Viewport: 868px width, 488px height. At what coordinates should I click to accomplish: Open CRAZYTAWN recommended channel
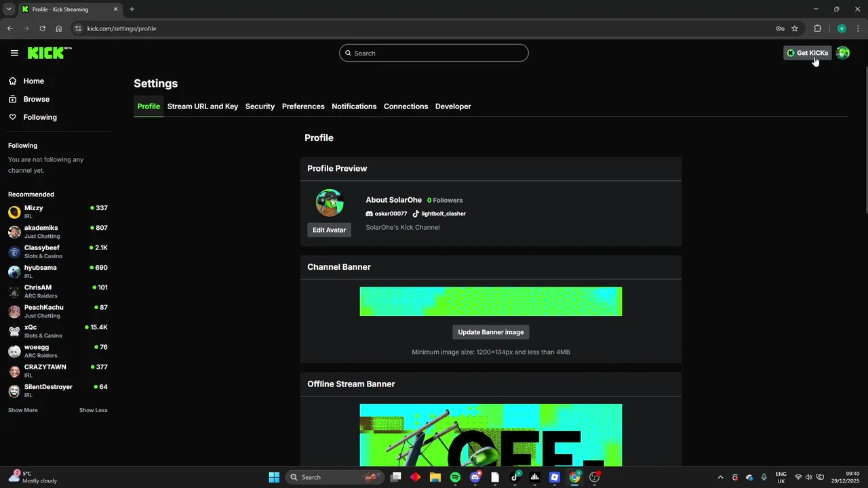coord(58,371)
